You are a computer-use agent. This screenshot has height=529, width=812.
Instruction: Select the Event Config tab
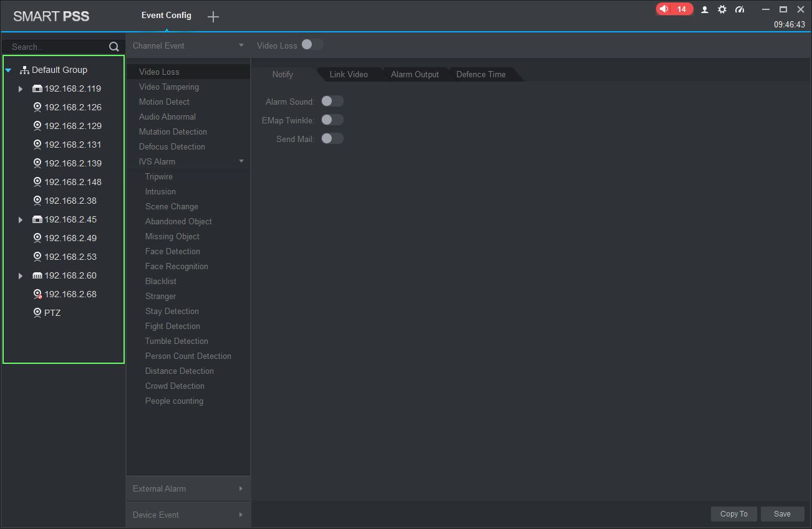click(167, 15)
